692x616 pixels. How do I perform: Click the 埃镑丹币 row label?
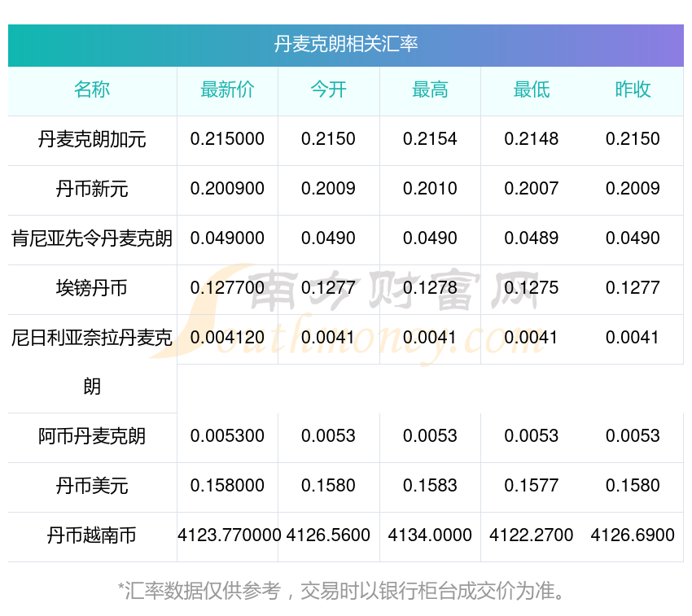[92, 288]
